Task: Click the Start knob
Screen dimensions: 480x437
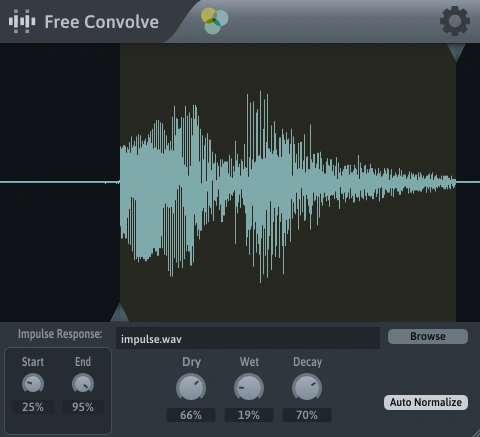Action: (33, 383)
